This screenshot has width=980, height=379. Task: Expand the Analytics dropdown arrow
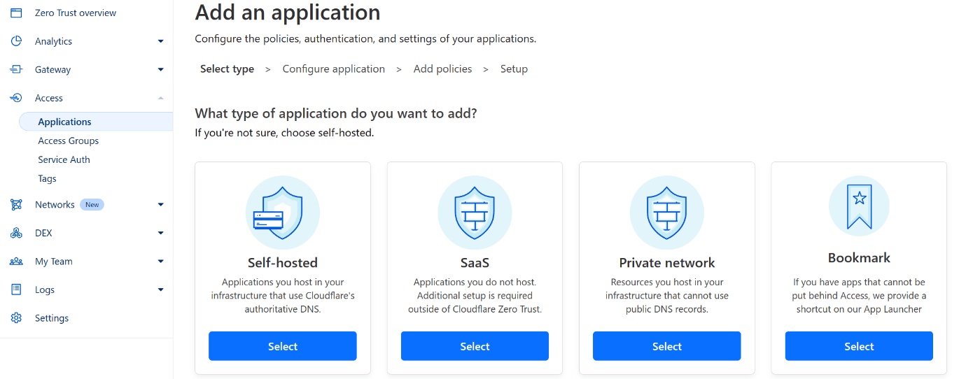(160, 41)
